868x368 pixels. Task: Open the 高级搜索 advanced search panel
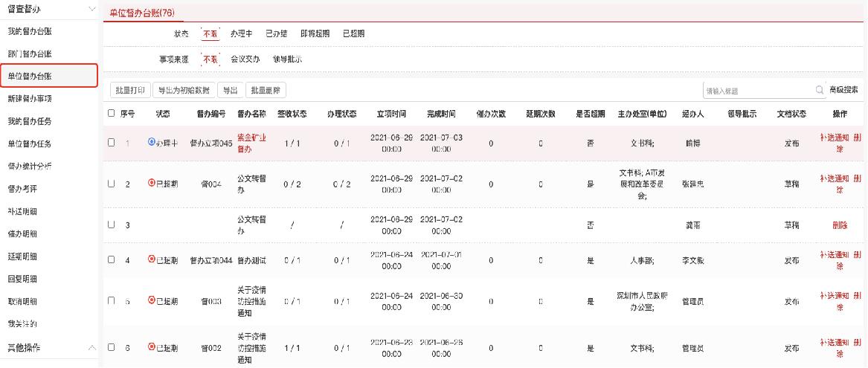click(x=843, y=90)
